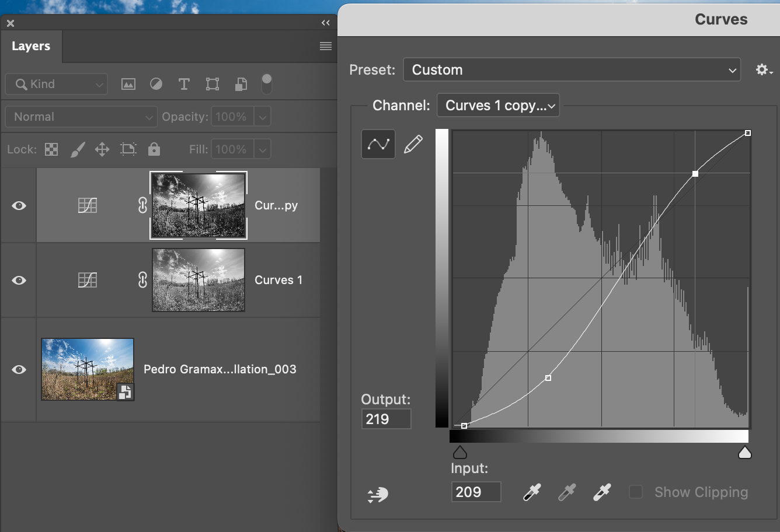Lock artboard nesting icon

click(128, 149)
